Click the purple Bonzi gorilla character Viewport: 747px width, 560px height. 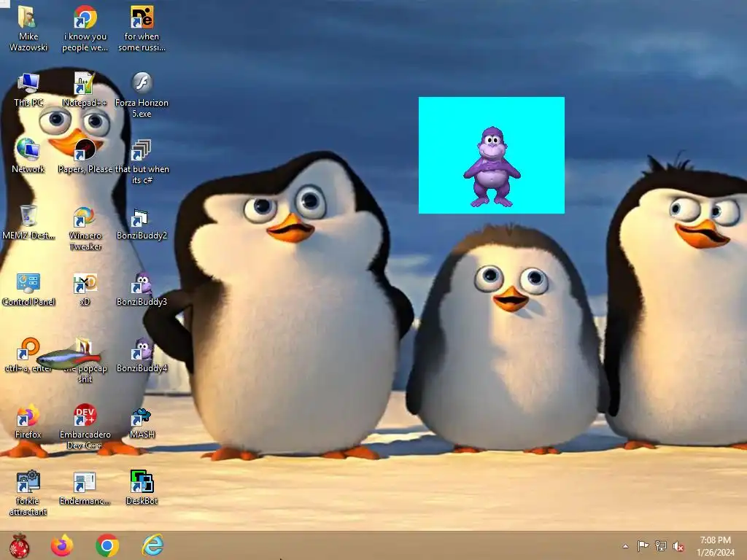pos(492,167)
